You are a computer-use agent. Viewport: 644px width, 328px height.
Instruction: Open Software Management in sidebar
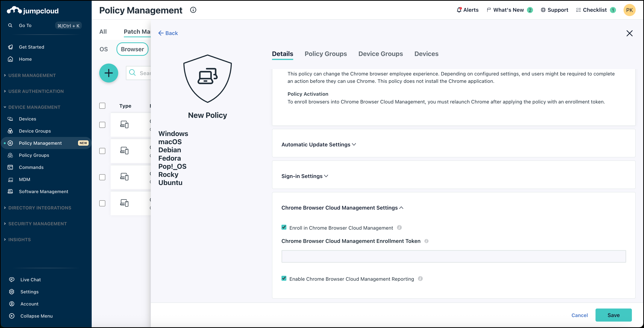(44, 191)
